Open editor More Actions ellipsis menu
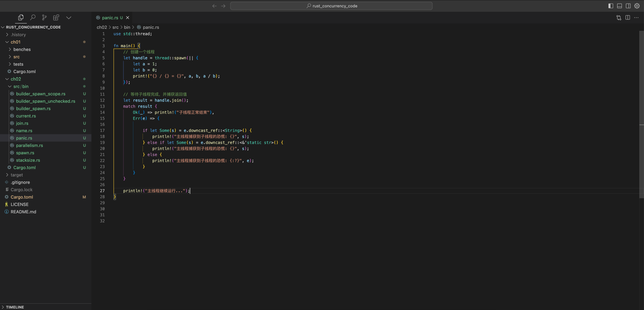The width and height of the screenshot is (644, 310). click(636, 18)
